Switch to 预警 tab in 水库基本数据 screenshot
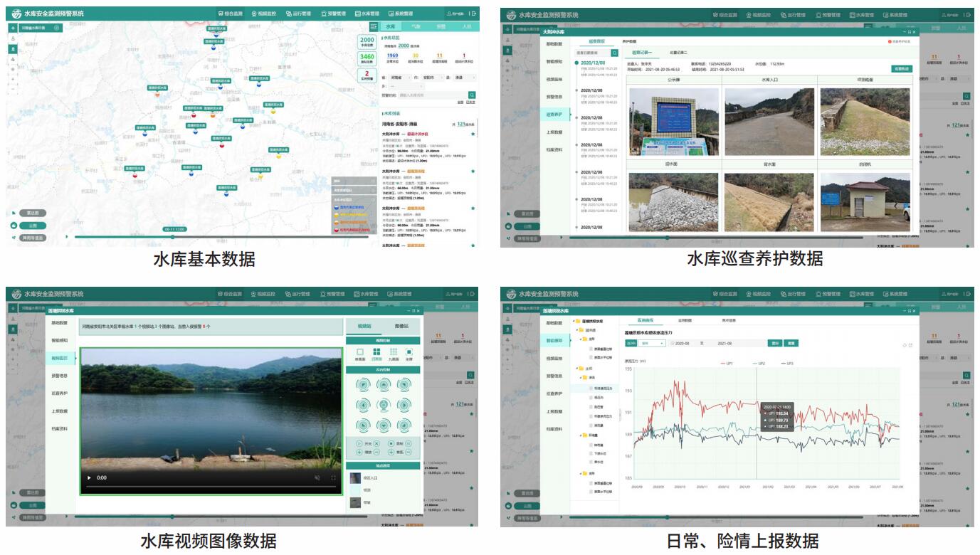Viewport: 980px width, 555px height. click(441, 26)
